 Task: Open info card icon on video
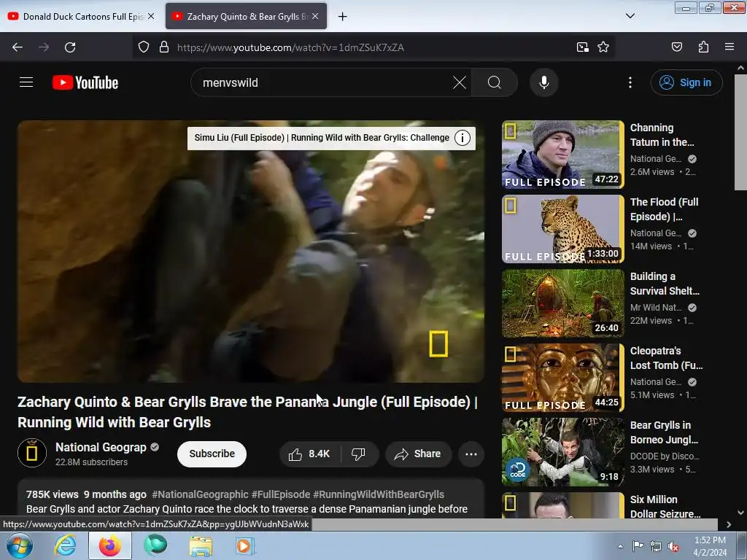coord(462,138)
